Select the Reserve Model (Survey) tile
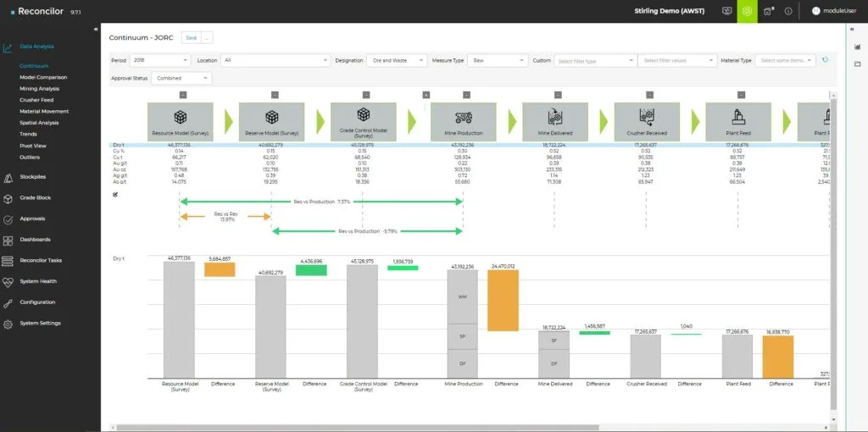The width and height of the screenshot is (868, 432). point(271,122)
